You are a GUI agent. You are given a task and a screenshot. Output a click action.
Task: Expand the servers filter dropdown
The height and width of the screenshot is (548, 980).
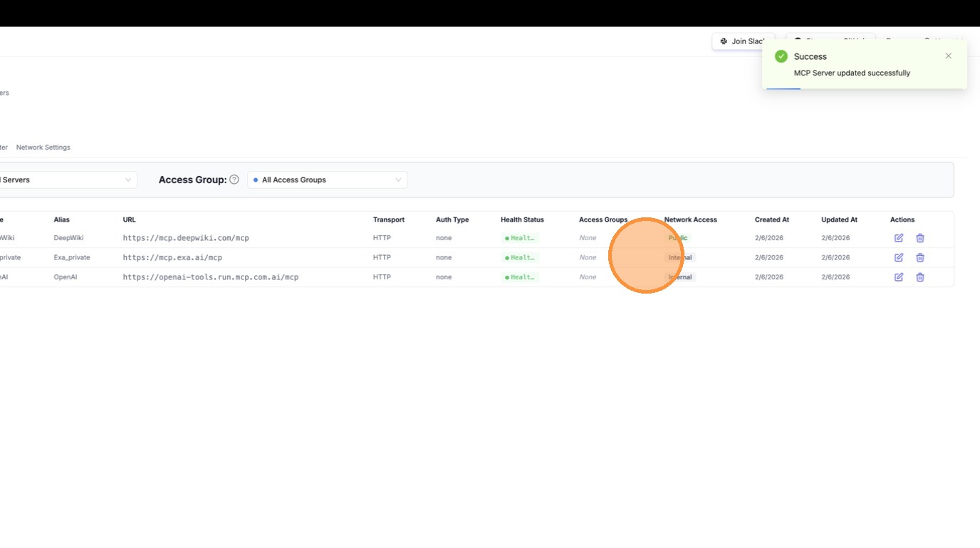(68, 180)
